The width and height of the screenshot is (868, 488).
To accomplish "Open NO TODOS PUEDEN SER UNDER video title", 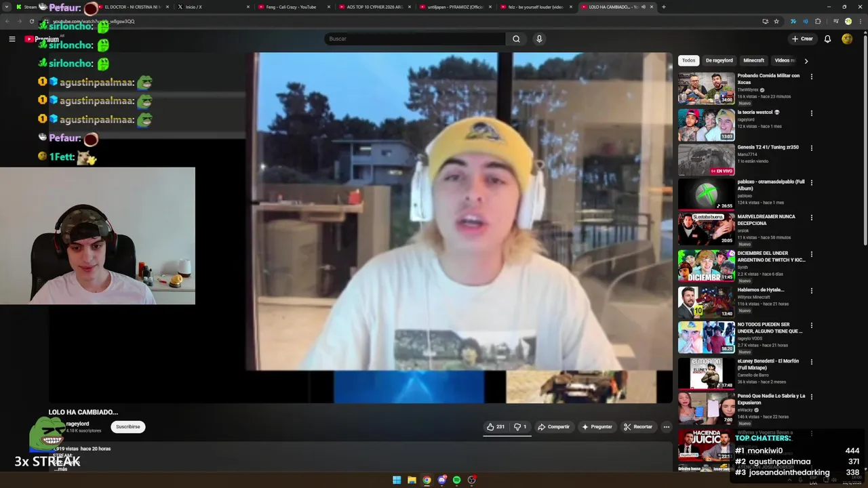I will [x=770, y=328].
